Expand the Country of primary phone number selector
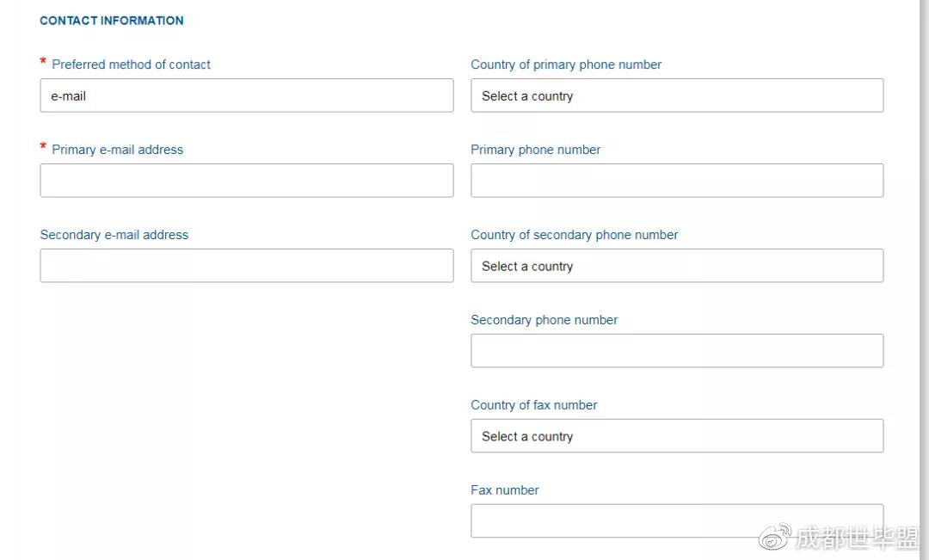 tap(676, 95)
